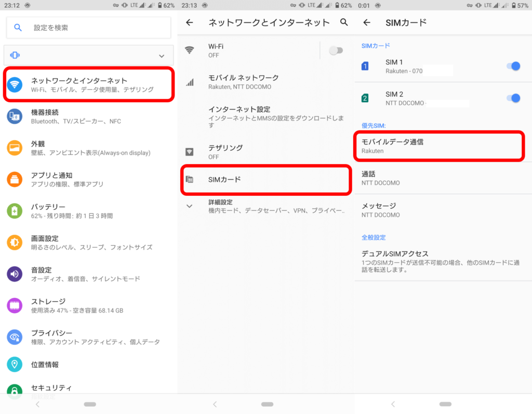532x414 pixels.
Task: Open ネットワークとインターネット settings icon
Action: [15, 85]
